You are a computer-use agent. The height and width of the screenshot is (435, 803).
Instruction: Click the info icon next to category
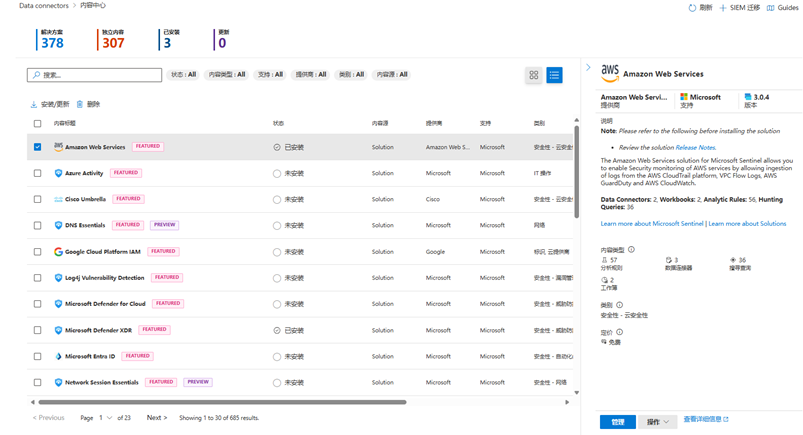coord(619,305)
